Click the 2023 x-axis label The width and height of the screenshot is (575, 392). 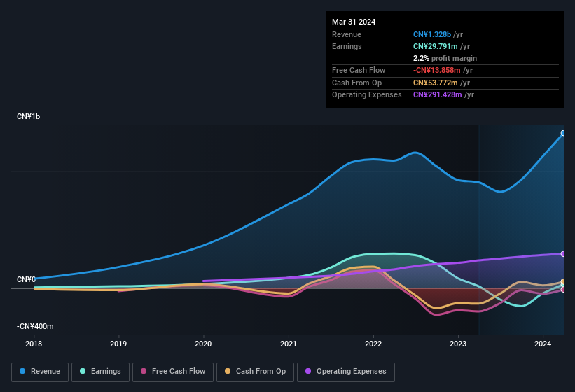coord(458,344)
